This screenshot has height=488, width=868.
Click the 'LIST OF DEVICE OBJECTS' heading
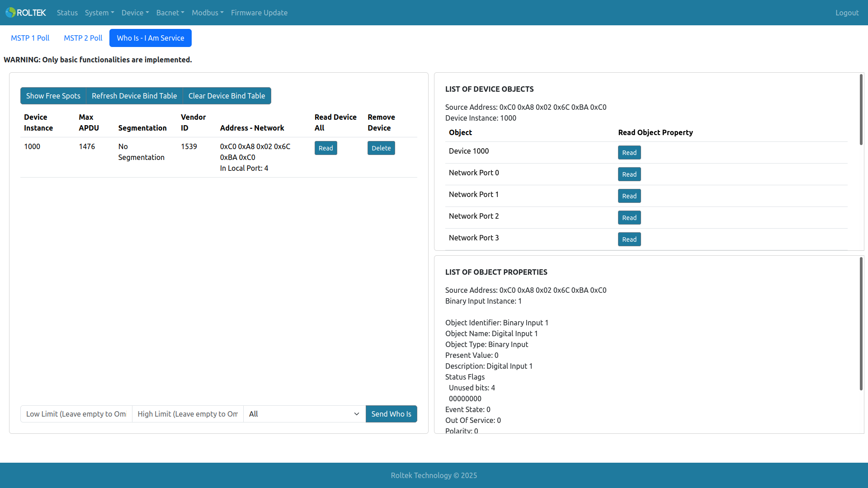[x=489, y=89]
